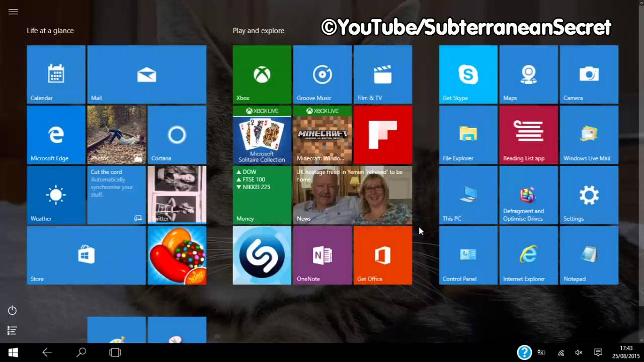Expand the hamburger menu
Image resolution: width=644 pixels, height=362 pixels.
coord(13,12)
